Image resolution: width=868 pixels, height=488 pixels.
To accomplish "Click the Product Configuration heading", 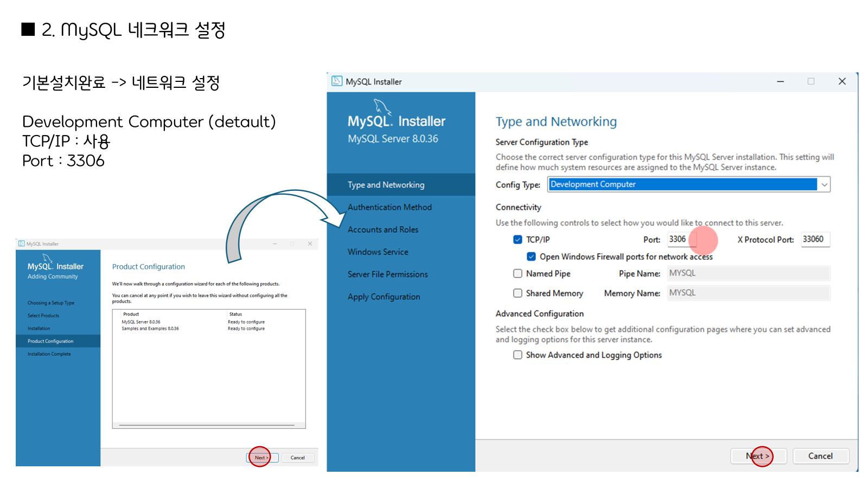I will click(149, 267).
